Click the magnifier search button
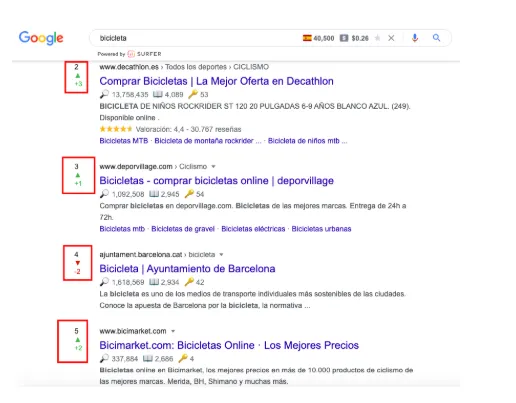Viewport: 516px width, 403px height. pyautogui.click(x=436, y=38)
